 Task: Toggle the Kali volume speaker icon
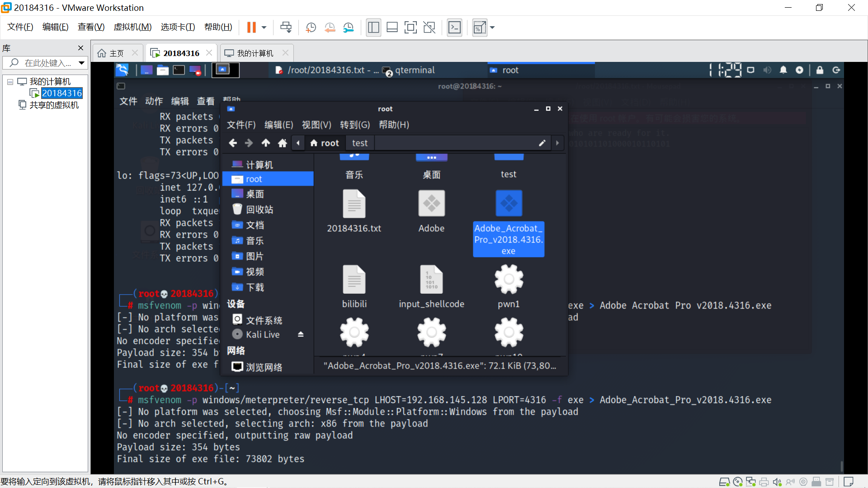(x=767, y=70)
